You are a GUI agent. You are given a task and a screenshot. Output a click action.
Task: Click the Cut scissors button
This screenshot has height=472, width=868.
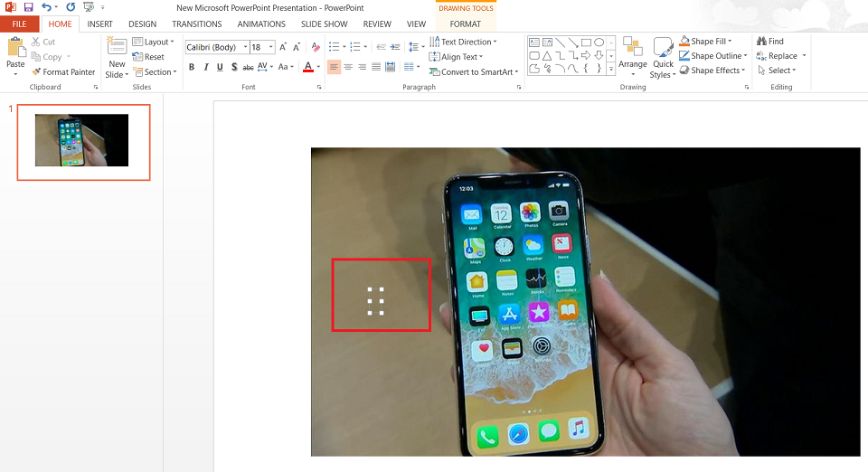[43, 42]
